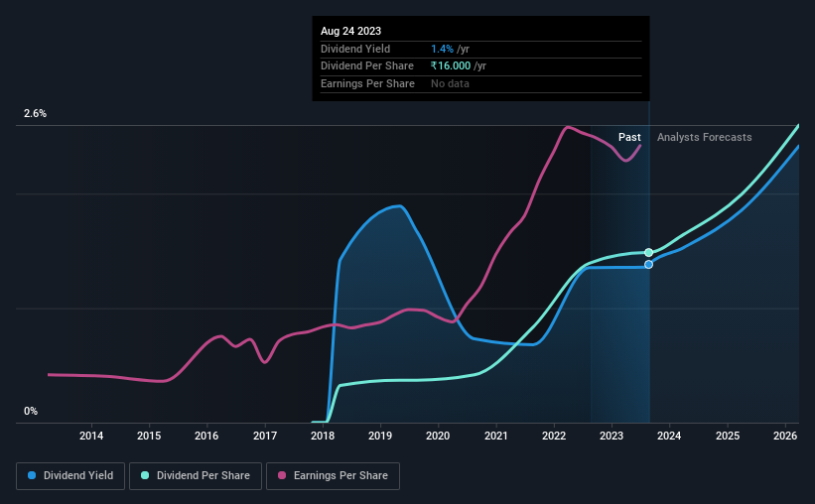
Task: Click the Aug 24 2023 tooltip date
Action: (350, 31)
